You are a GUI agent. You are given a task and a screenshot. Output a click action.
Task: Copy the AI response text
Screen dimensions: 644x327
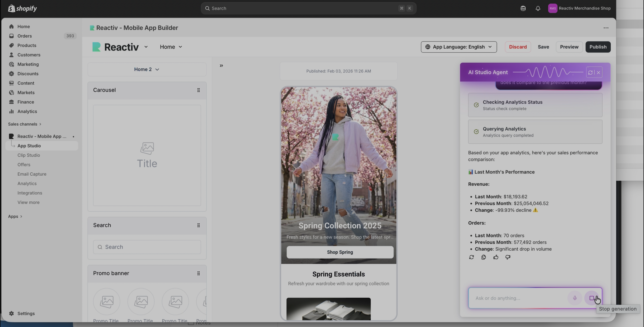[x=483, y=257]
